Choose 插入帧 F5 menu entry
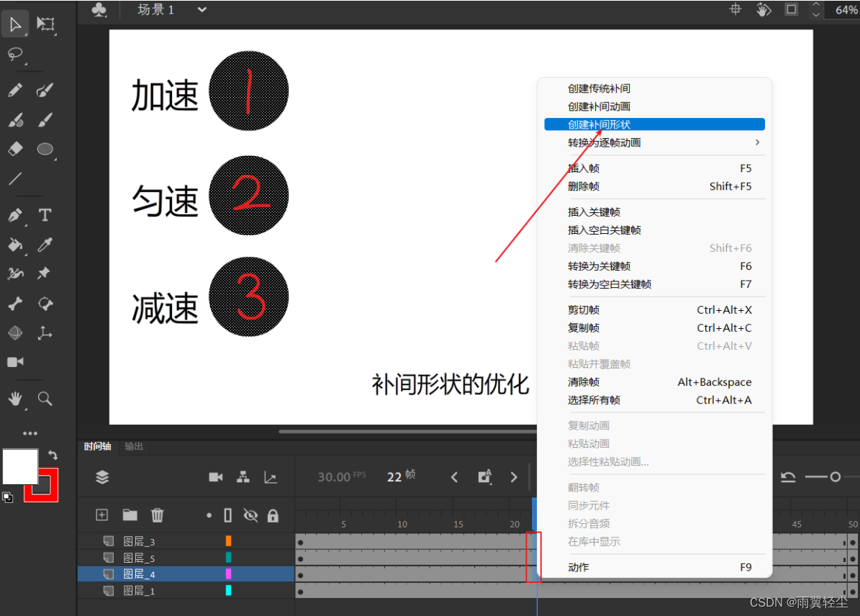The image size is (860, 616). (x=654, y=168)
